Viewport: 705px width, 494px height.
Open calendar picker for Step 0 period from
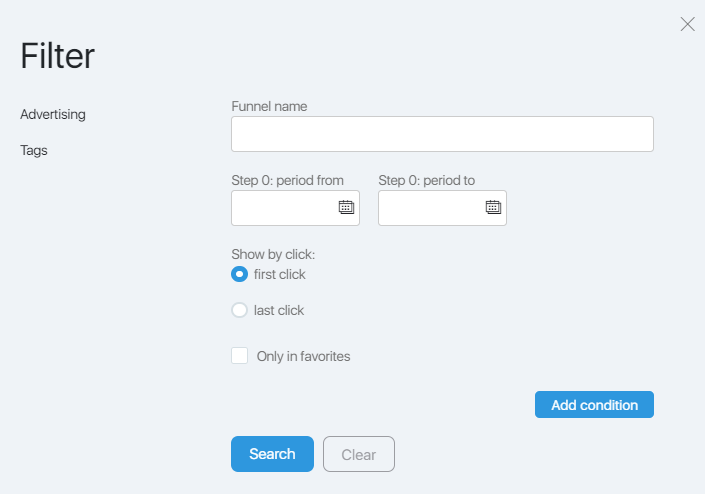coord(346,207)
